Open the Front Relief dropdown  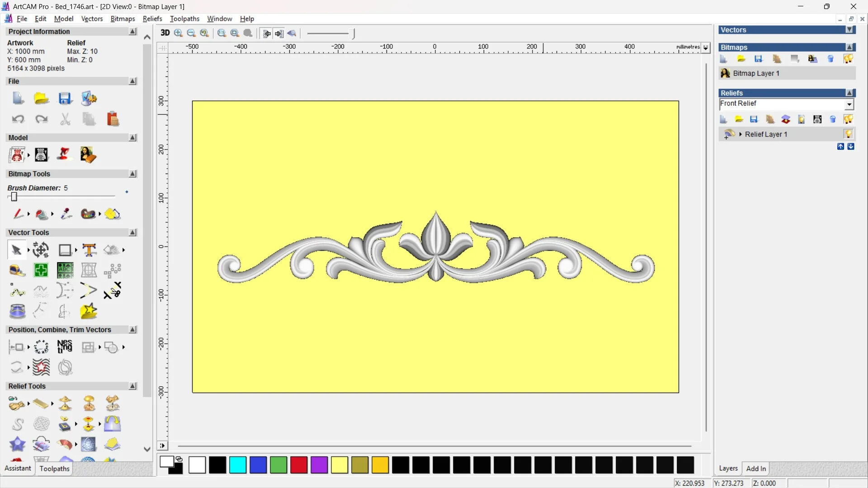pos(849,104)
